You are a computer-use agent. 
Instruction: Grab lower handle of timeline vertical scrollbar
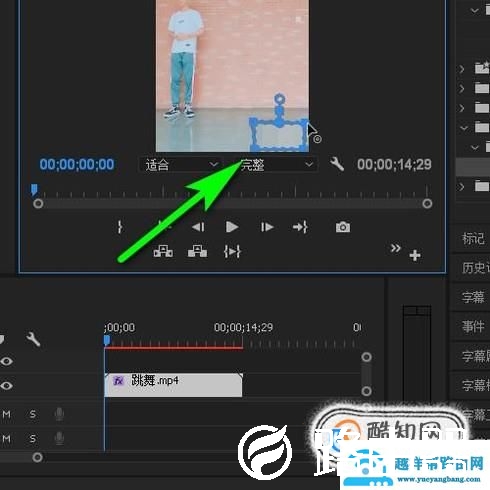click(x=366, y=391)
